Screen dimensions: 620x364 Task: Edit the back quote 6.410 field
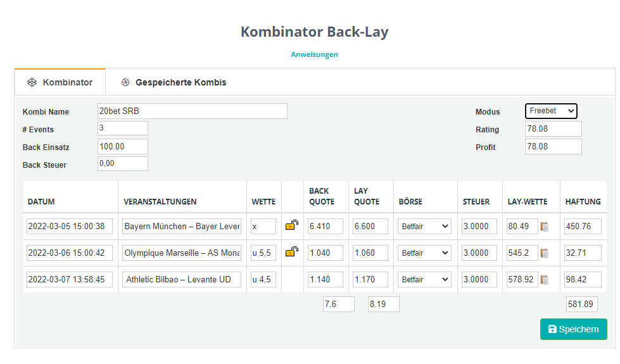click(326, 226)
